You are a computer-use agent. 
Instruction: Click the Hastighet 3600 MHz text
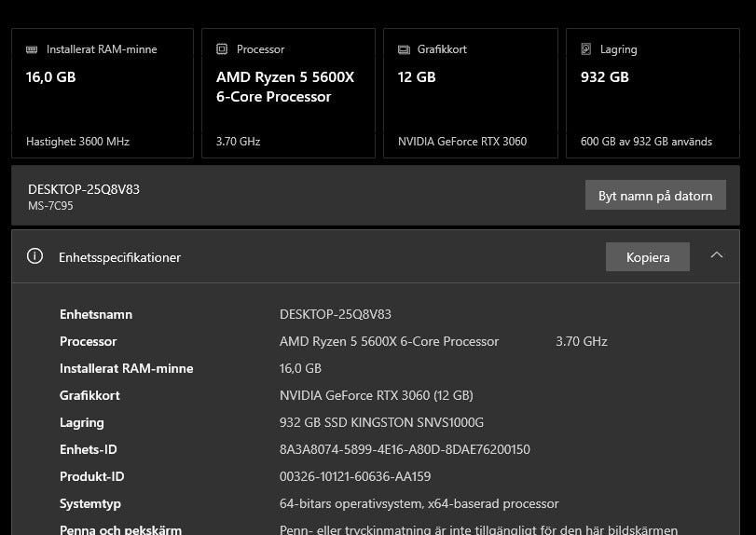click(77, 142)
